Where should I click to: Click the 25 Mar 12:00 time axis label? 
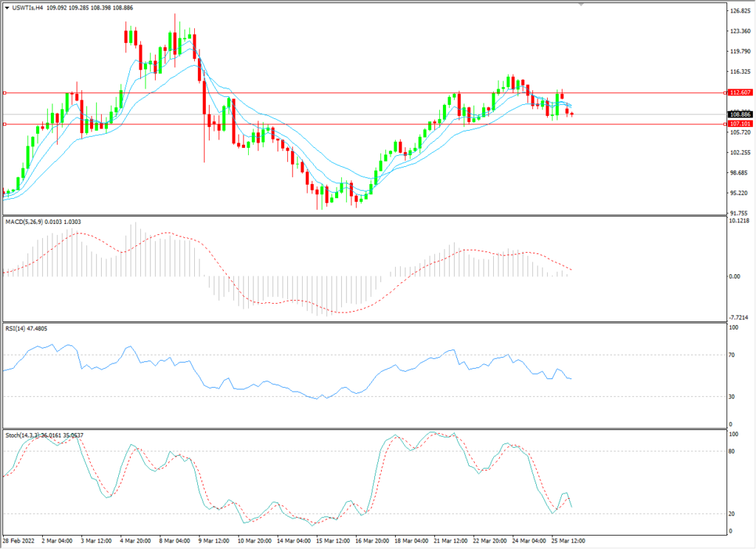coord(567,541)
